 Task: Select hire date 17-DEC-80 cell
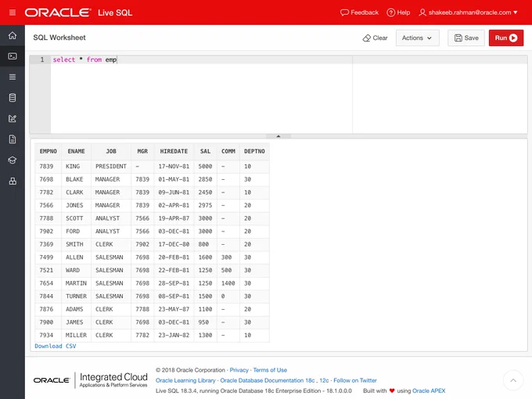pos(174,244)
